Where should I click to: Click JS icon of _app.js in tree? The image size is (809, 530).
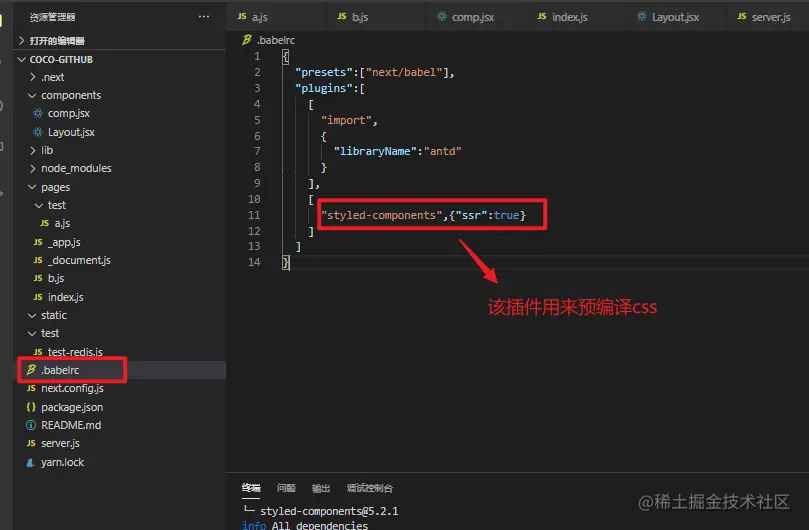click(x=38, y=242)
